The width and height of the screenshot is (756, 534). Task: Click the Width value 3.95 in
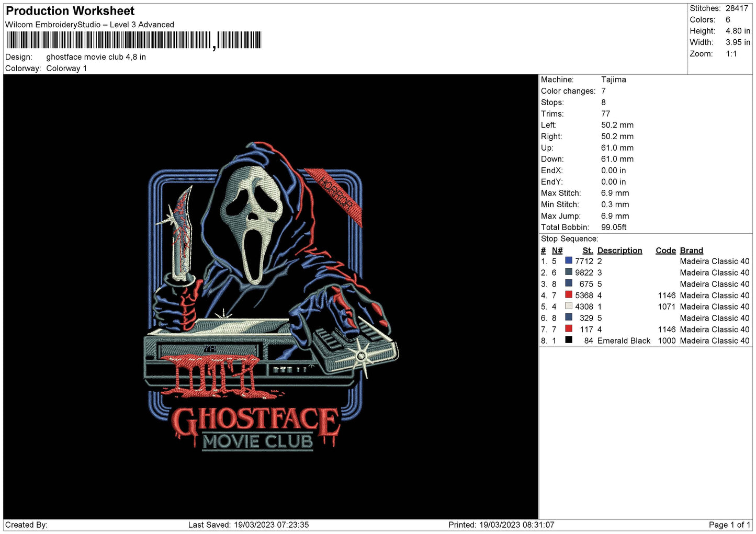coord(738,42)
